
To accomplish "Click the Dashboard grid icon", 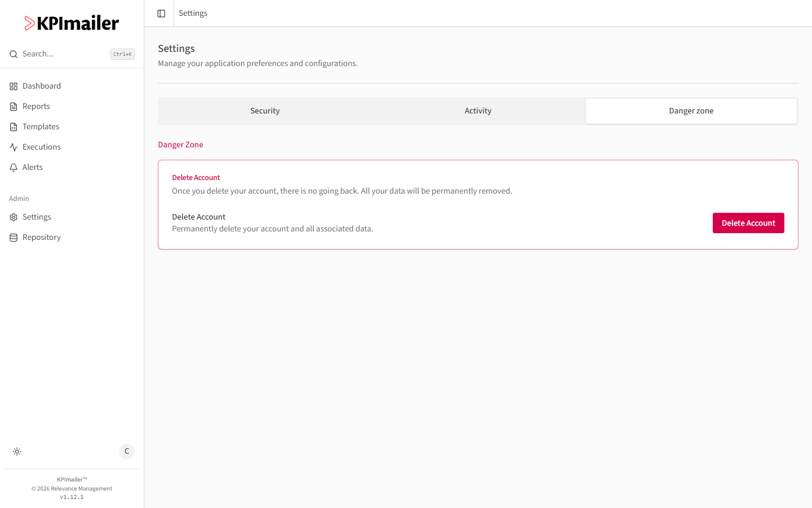I will 14,86.
